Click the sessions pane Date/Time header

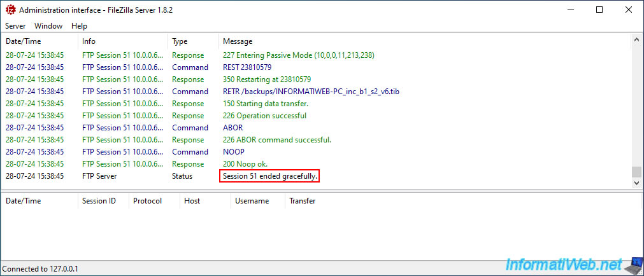[x=39, y=201]
